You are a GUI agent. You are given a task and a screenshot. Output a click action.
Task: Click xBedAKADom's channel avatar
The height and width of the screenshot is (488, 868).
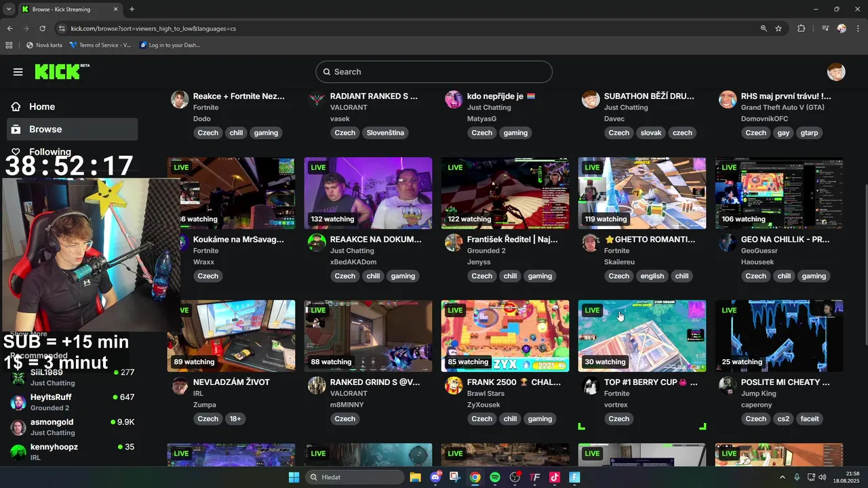tap(317, 242)
